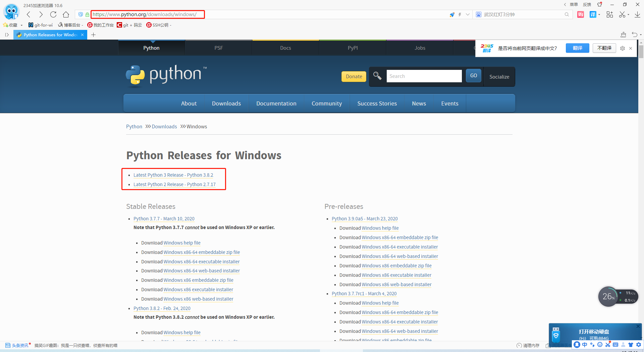This screenshot has height=352, width=644.
Task: Click the browser address bar URL
Action: pyautogui.click(x=145, y=14)
